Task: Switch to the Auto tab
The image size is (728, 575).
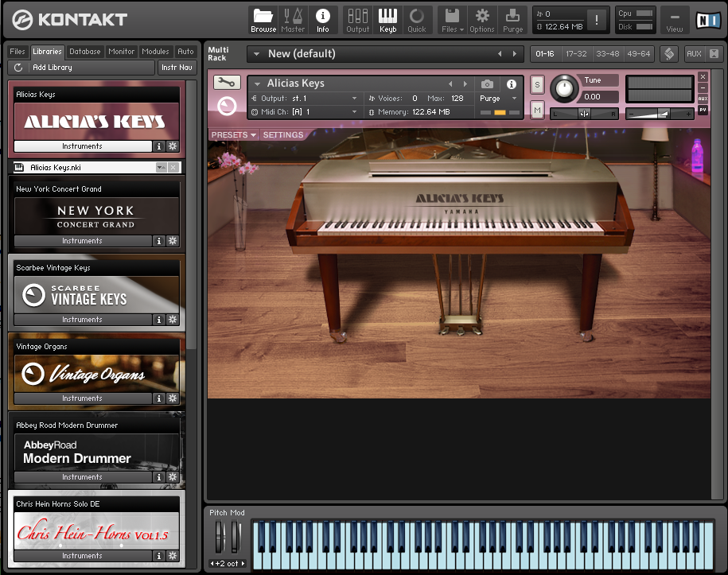Action: coord(185,52)
